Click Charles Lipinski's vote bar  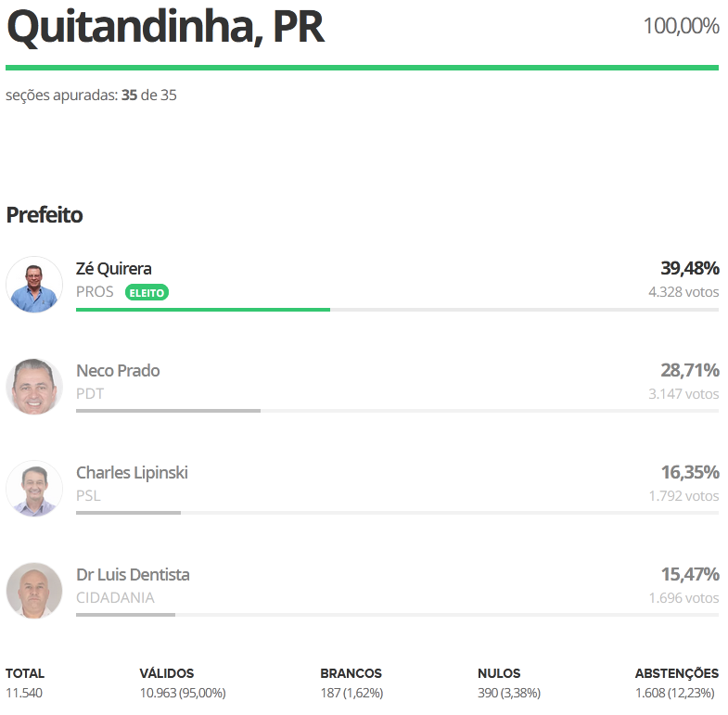click(128, 513)
